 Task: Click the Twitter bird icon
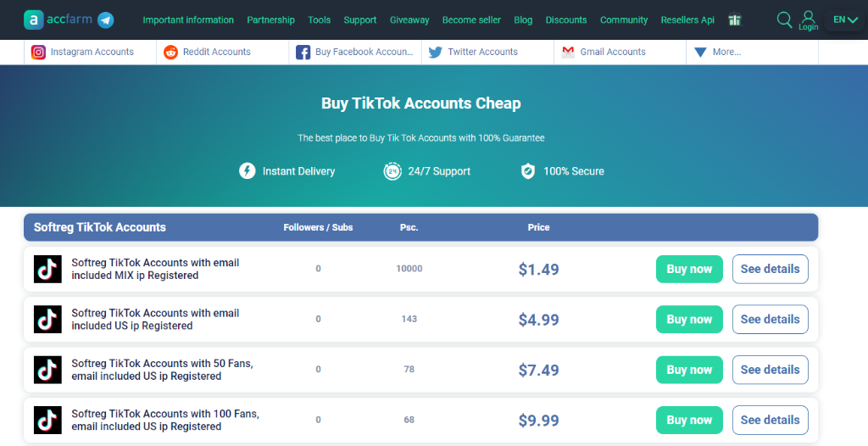coord(435,52)
